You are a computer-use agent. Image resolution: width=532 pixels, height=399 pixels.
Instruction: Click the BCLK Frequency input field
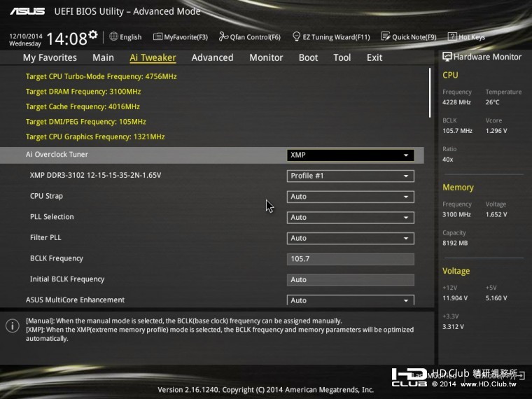coord(350,259)
